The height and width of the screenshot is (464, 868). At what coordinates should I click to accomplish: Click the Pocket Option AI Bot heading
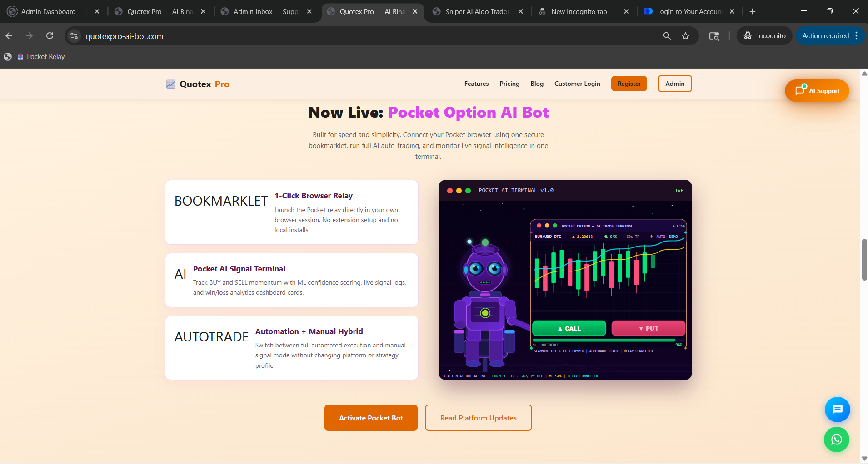469,112
